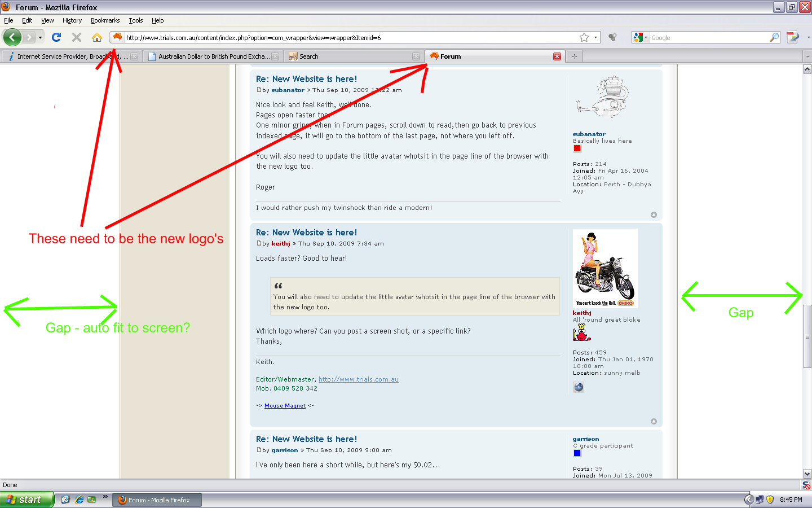Open the Windows Start menu
This screenshot has height=508, width=812.
(27, 500)
